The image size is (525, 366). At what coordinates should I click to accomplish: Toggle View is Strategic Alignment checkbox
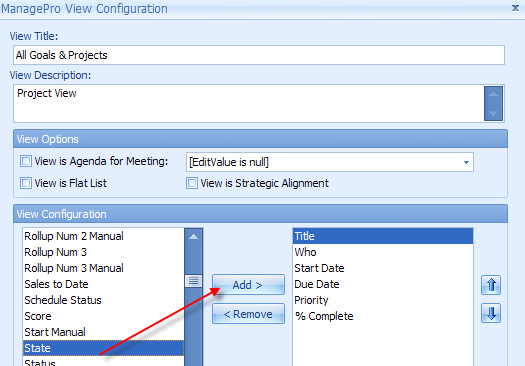[192, 183]
